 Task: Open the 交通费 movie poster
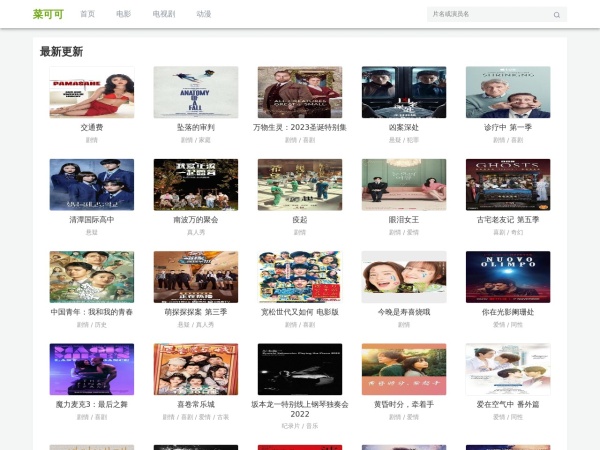pos(92,92)
